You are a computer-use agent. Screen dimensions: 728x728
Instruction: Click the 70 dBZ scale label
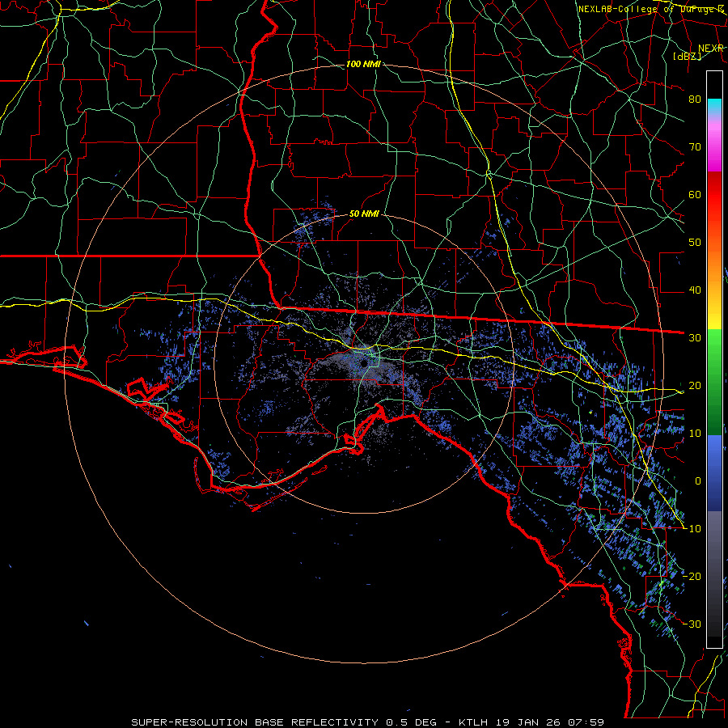click(x=695, y=146)
